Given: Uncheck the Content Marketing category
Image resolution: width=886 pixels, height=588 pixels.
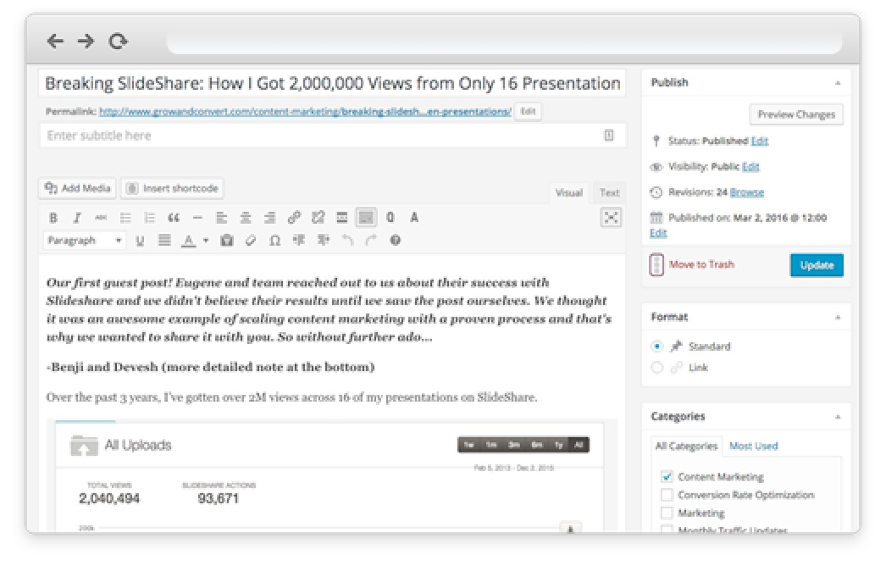Looking at the screenshot, I should pos(667,477).
